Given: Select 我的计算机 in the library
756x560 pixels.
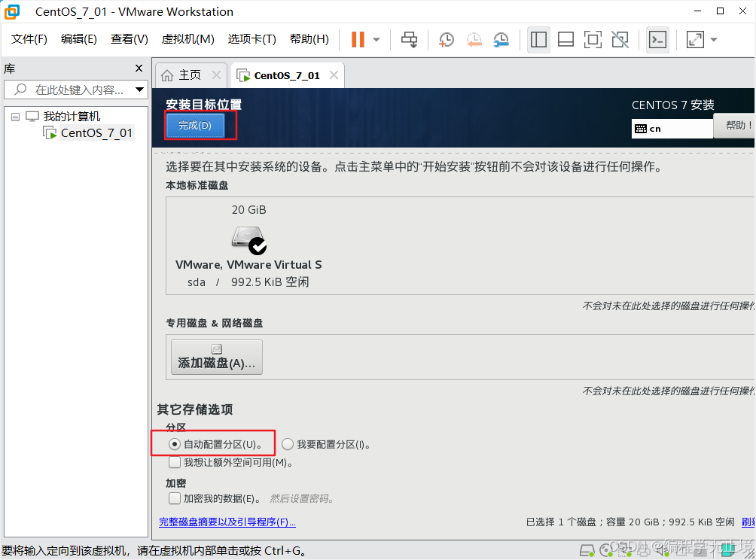Looking at the screenshot, I should click(x=72, y=116).
